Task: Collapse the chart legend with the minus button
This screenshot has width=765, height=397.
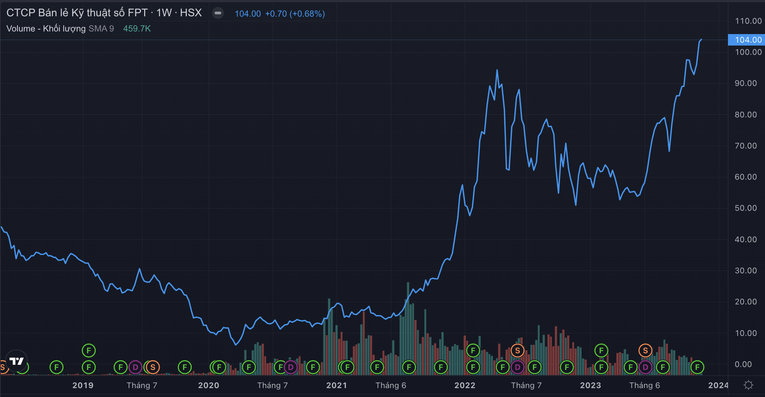Action: tap(218, 13)
